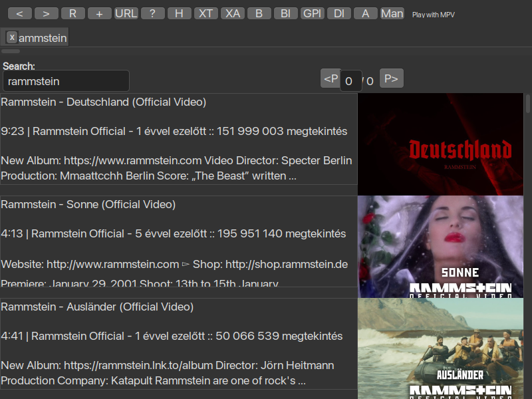Open the 'H' toolbar button
This screenshot has width=532, height=399.
[179, 13]
